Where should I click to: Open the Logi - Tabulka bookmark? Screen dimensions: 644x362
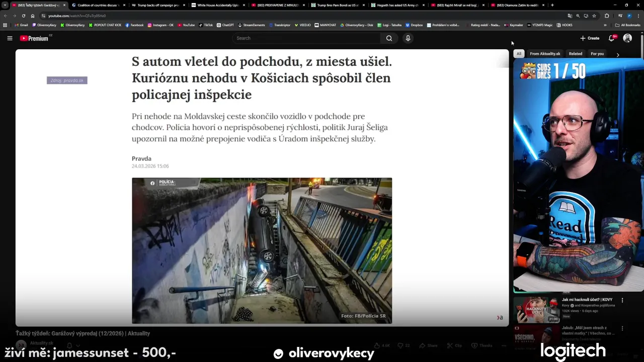(x=389, y=25)
